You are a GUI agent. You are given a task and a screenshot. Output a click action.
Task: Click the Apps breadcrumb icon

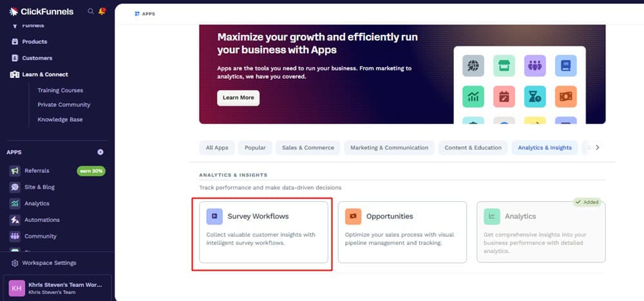(x=137, y=14)
